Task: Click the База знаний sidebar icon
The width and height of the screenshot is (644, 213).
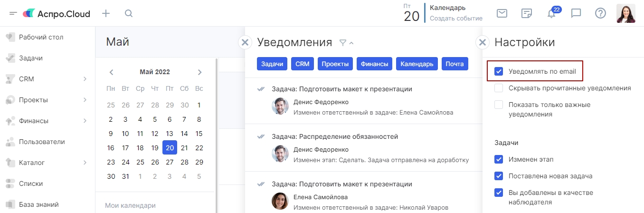Action: tap(10, 204)
